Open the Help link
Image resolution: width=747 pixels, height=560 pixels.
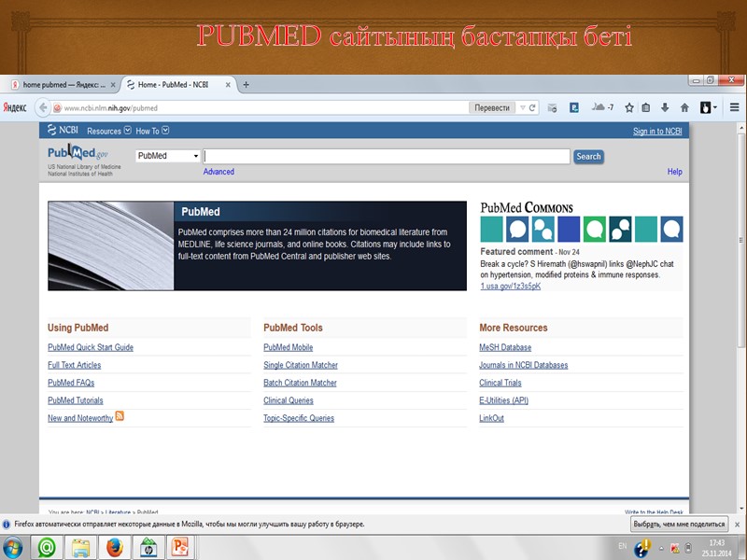pyautogui.click(x=674, y=172)
